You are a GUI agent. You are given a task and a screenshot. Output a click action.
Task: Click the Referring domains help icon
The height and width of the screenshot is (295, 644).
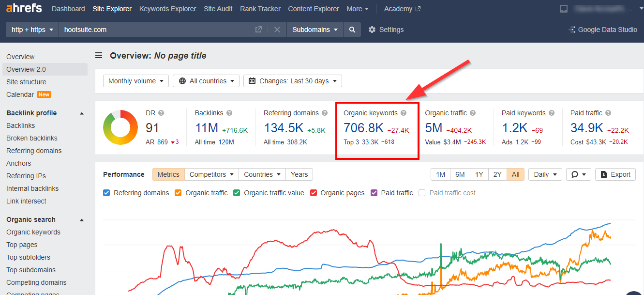point(325,113)
